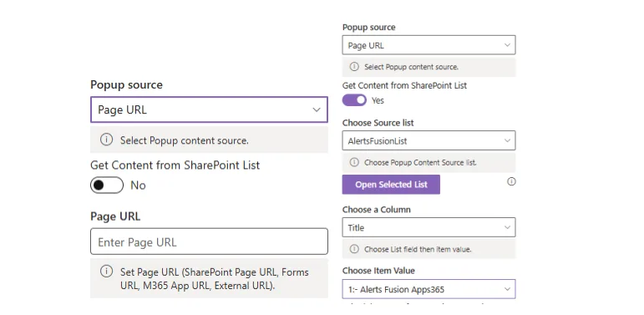Click info icon beside Set Page URL hint
Screen dimensions: 644x315
click(x=106, y=272)
